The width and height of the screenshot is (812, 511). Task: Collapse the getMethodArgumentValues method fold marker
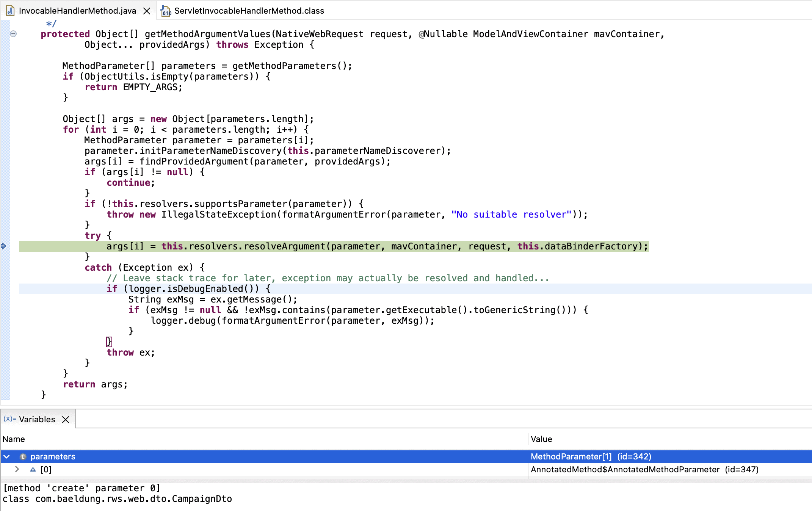(x=13, y=34)
